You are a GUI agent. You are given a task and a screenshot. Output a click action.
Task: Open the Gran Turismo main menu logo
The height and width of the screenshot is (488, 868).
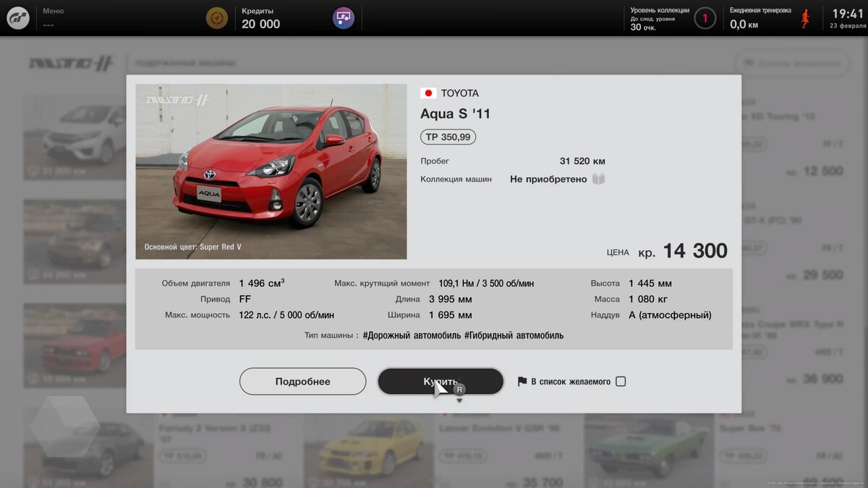(18, 18)
